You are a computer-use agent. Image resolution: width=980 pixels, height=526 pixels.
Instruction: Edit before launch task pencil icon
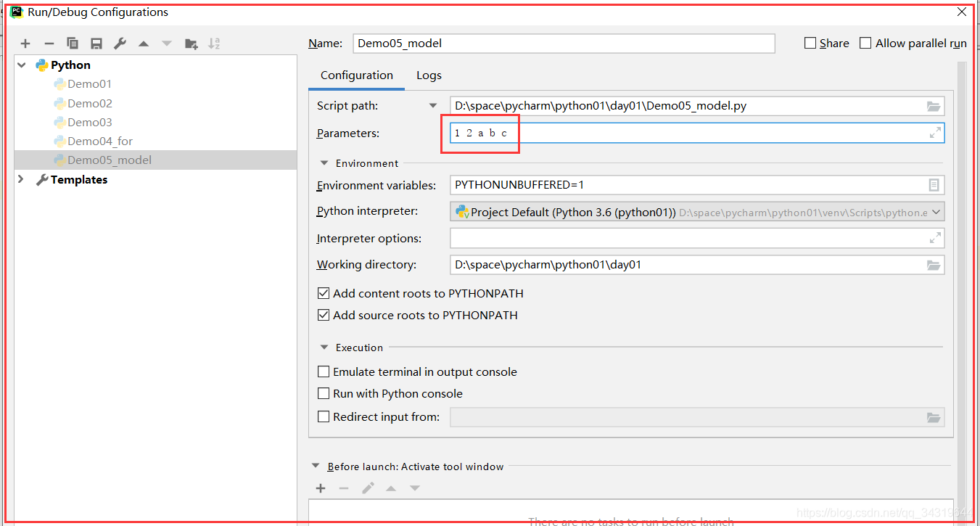click(x=368, y=488)
